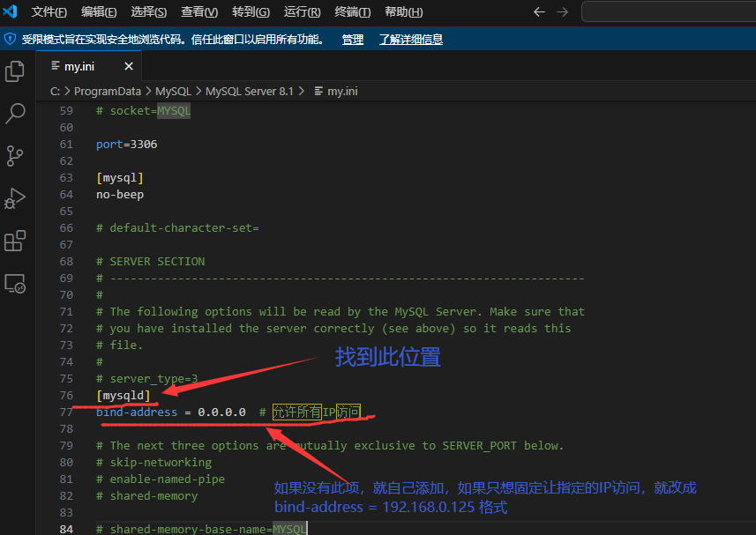Click the 了解详细信息 link

point(411,40)
